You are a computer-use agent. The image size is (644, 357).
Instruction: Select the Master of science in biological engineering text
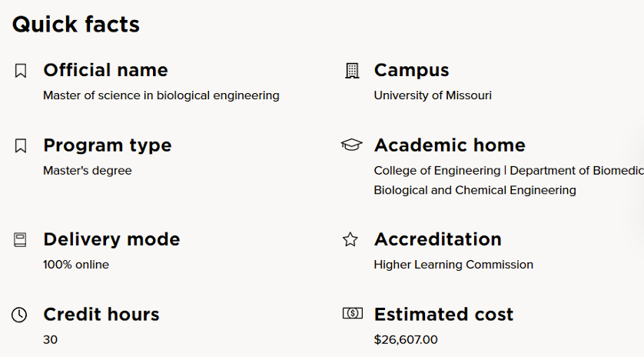click(161, 95)
